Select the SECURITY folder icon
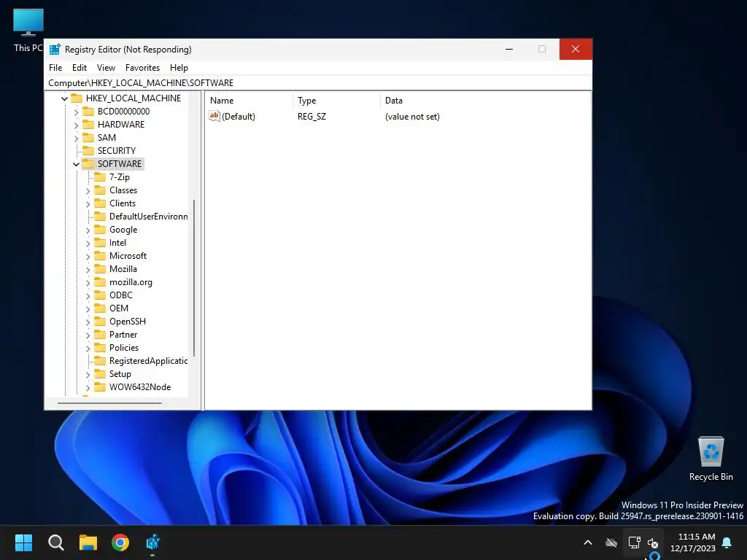The image size is (747, 560). coord(88,150)
